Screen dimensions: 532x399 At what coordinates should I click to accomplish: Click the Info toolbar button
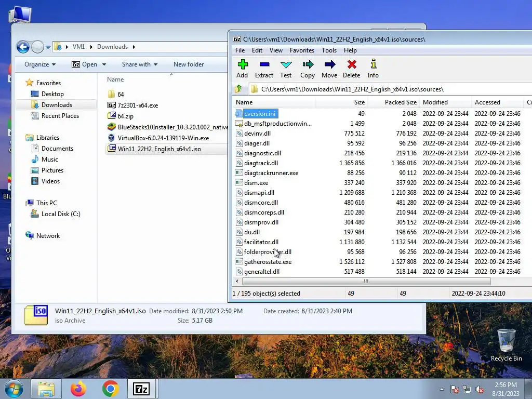[373, 69]
